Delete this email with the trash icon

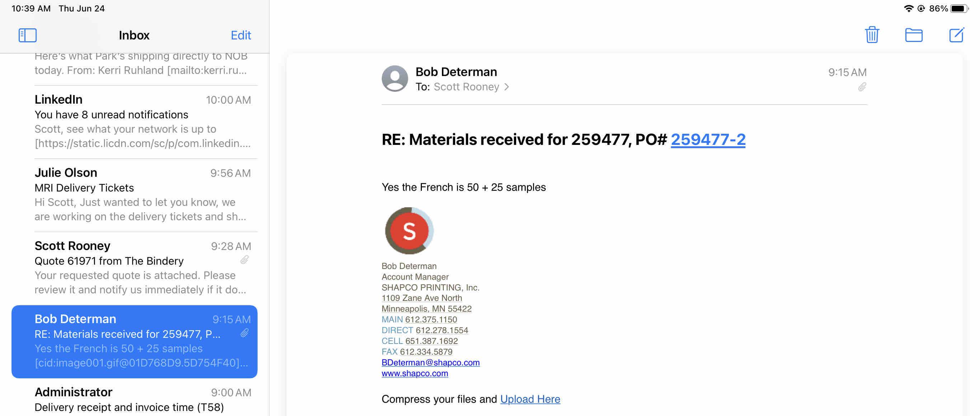pos(872,35)
